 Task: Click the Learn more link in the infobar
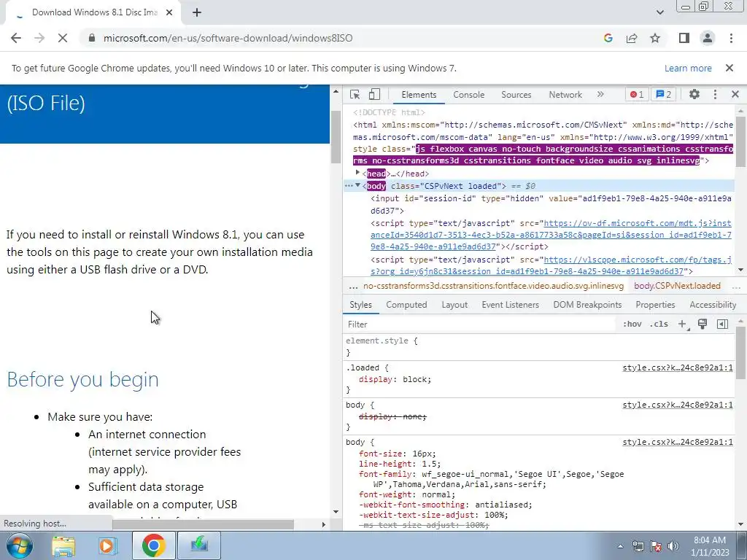[x=688, y=68]
